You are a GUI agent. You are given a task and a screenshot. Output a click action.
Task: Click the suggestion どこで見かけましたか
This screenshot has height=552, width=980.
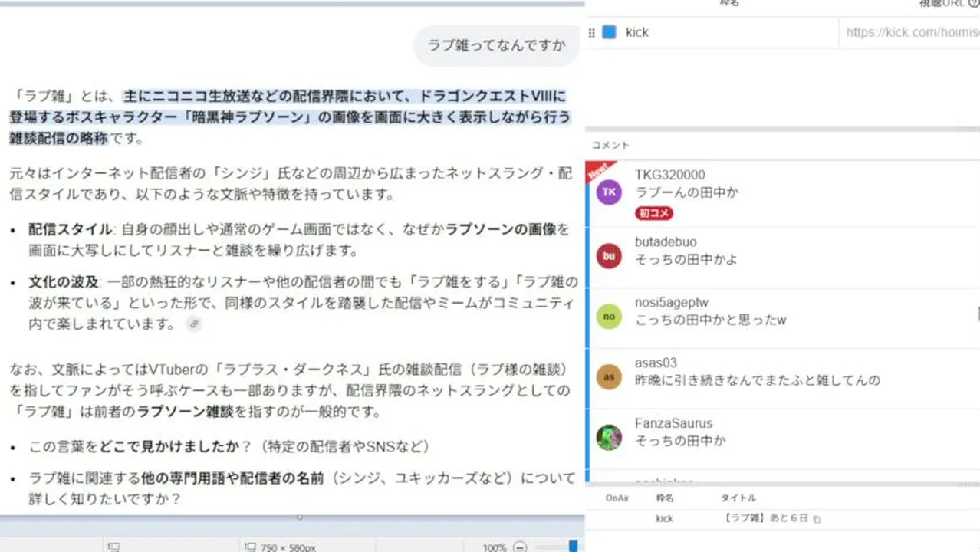click(170, 446)
